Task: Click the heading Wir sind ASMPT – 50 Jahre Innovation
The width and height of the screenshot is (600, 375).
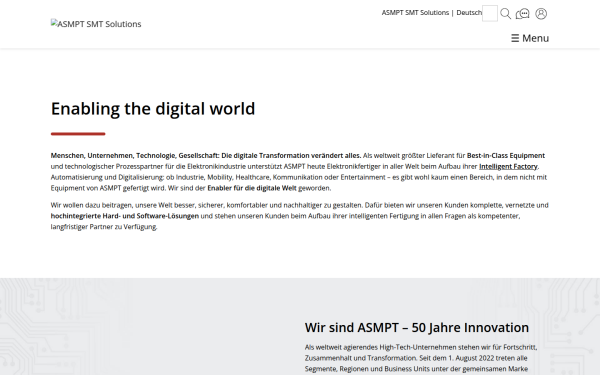Action: pyautogui.click(x=417, y=328)
